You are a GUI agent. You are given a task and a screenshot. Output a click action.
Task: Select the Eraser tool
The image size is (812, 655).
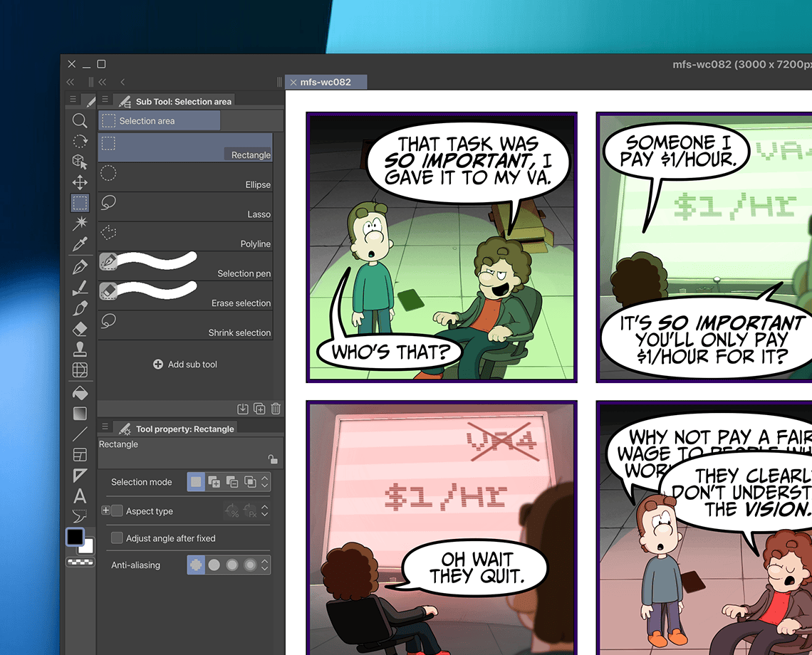[x=80, y=329]
